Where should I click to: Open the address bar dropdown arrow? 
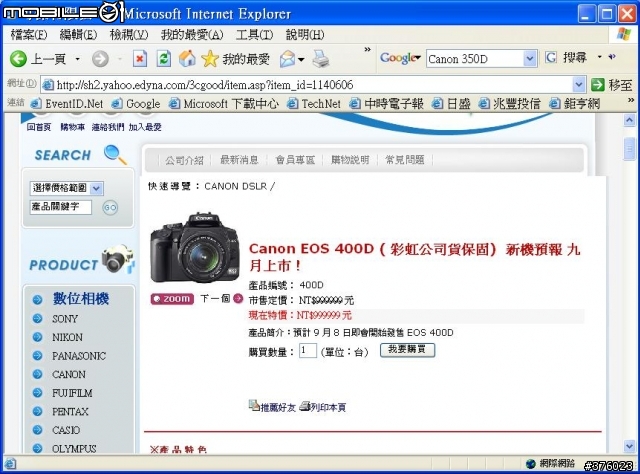578,85
